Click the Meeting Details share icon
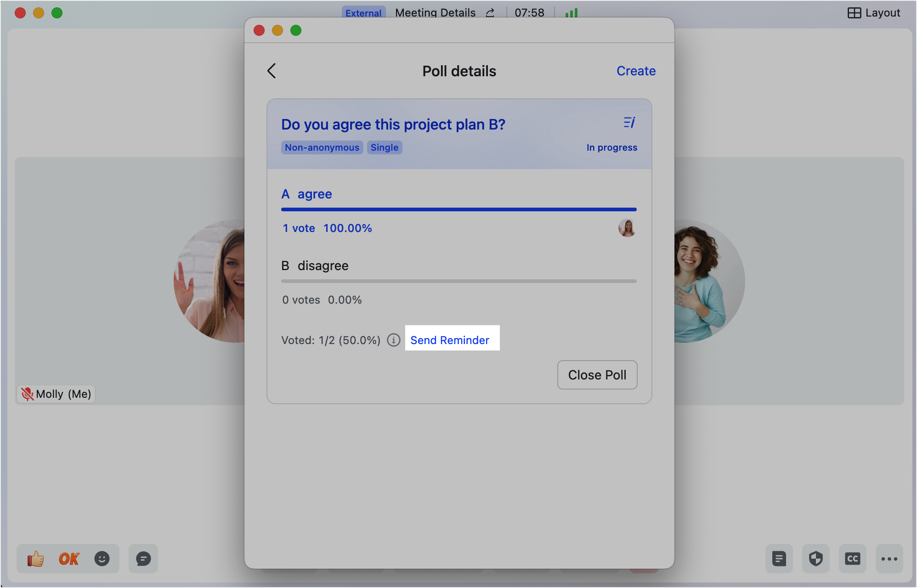The height and width of the screenshot is (588, 917). pos(490,13)
